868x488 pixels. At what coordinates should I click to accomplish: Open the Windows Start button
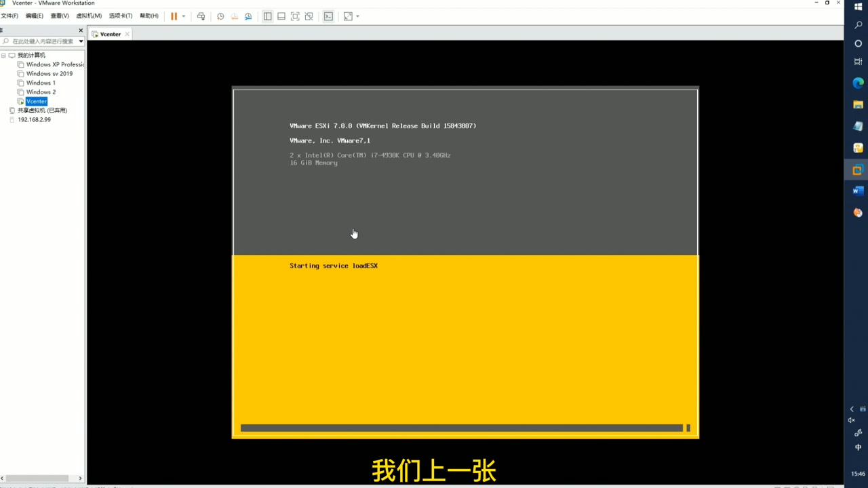click(x=858, y=7)
